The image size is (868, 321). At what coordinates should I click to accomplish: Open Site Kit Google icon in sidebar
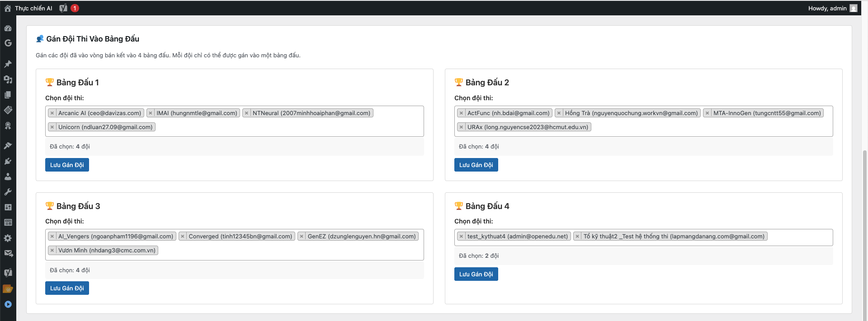(8, 43)
